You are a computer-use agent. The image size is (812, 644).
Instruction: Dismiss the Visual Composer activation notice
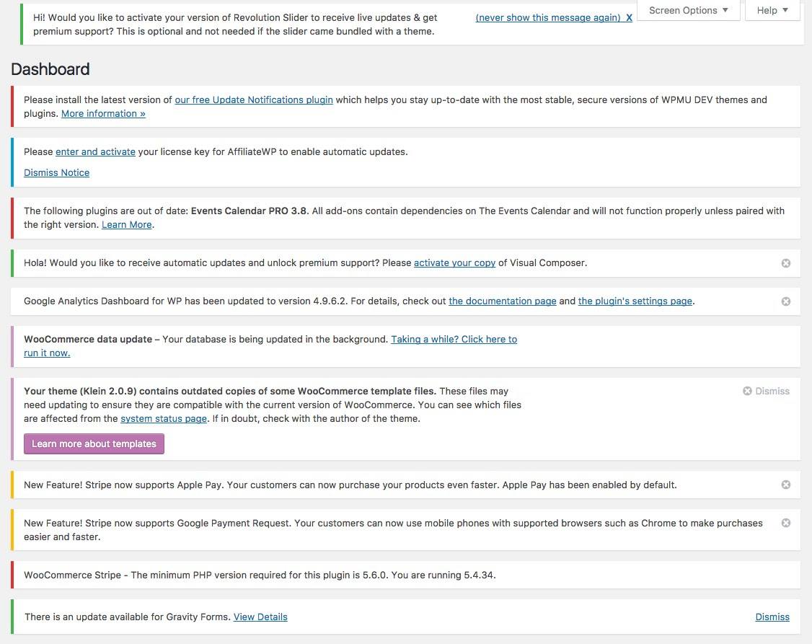coord(785,263)
